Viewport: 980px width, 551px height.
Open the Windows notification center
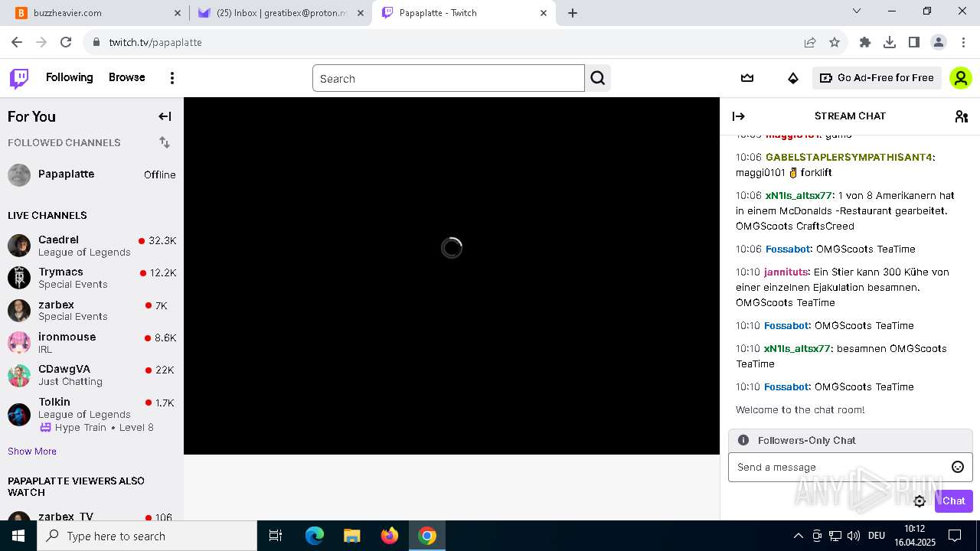(x=955, y=536)
